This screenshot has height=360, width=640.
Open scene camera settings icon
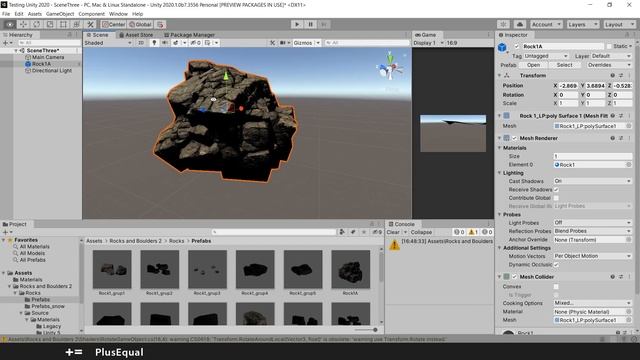283,42
